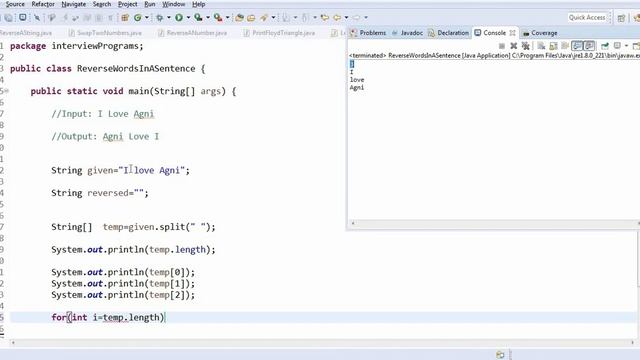
Task: Click the Quick Access search field
Action: tap(587, 18)
